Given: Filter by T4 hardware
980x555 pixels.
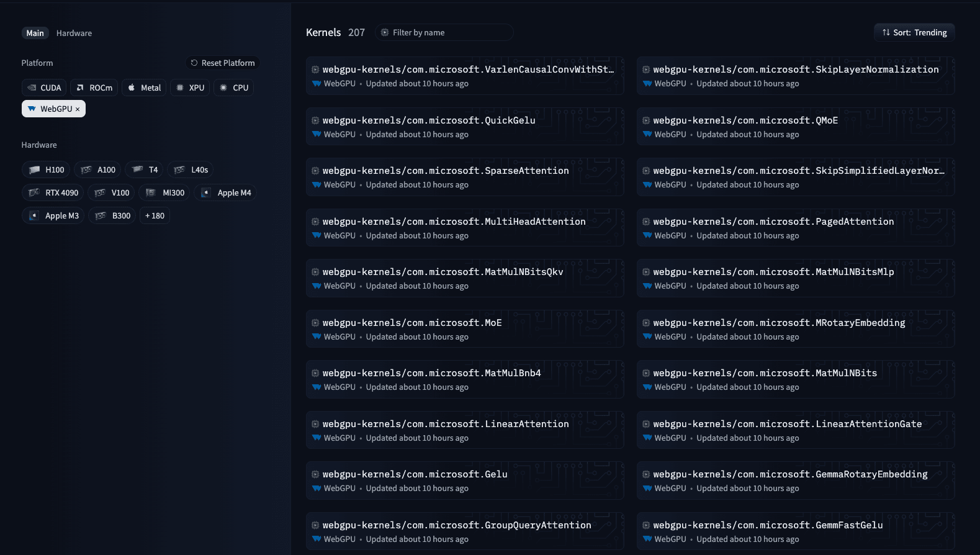Looking at the screenshot, I should coord(145,169).
